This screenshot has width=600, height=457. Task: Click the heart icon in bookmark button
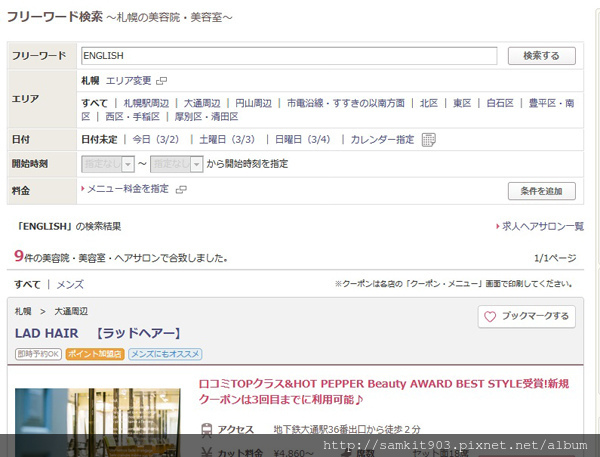tap(490, 317)
